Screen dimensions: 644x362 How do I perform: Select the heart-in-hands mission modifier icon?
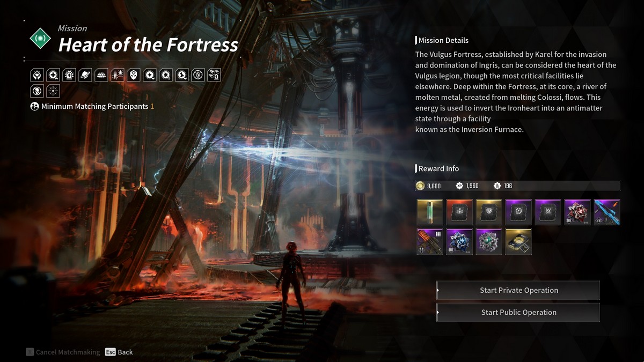37,75
